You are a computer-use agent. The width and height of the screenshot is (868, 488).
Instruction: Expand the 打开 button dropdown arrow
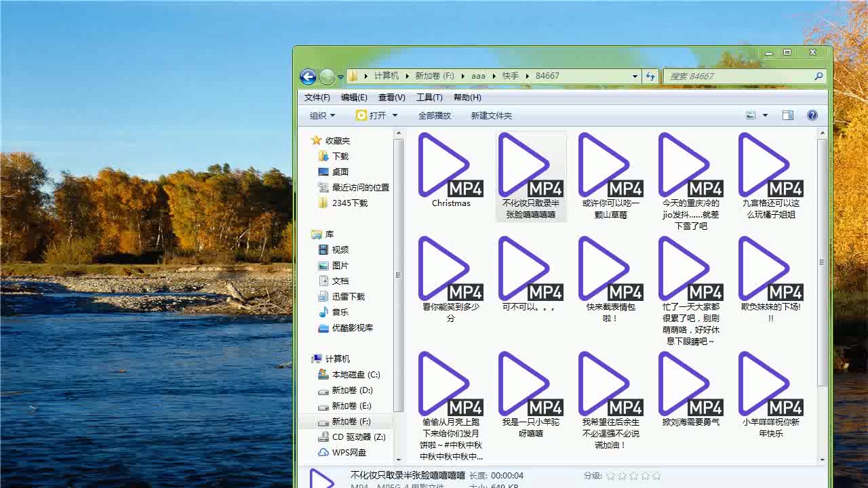(395, 115)
